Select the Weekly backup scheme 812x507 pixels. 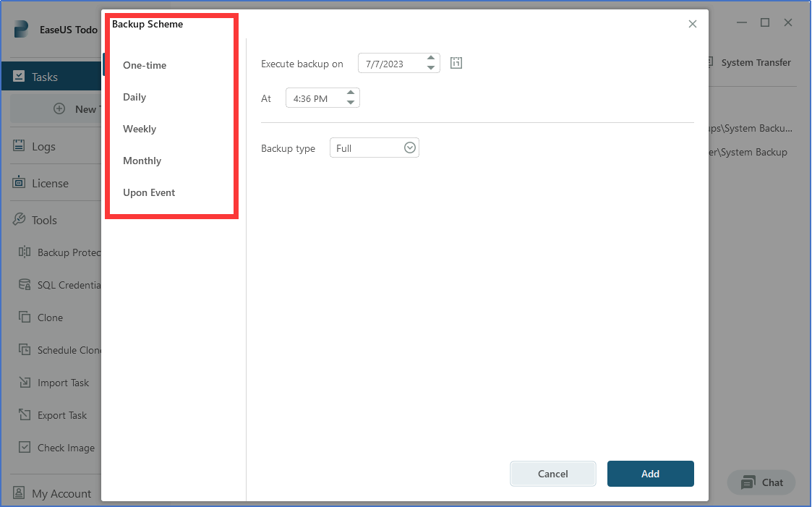[140, 129]
